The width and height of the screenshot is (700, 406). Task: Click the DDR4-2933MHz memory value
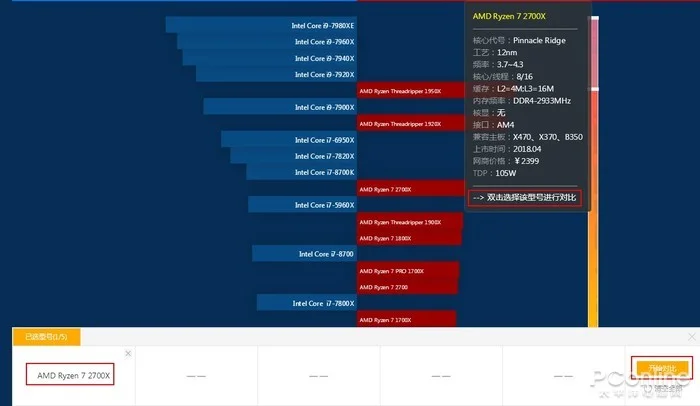542,100
